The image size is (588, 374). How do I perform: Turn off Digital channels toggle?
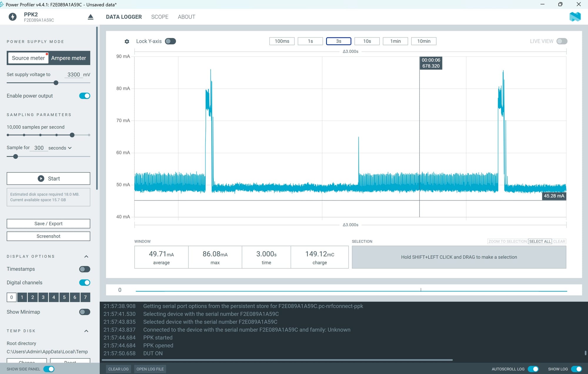pyautogui.click(x=85, y=283)
